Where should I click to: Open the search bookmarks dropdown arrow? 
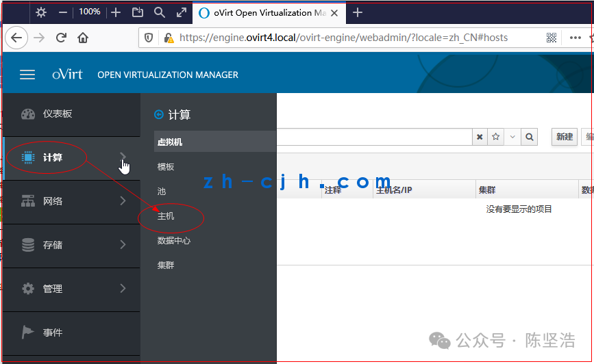(x=512, y=137)
